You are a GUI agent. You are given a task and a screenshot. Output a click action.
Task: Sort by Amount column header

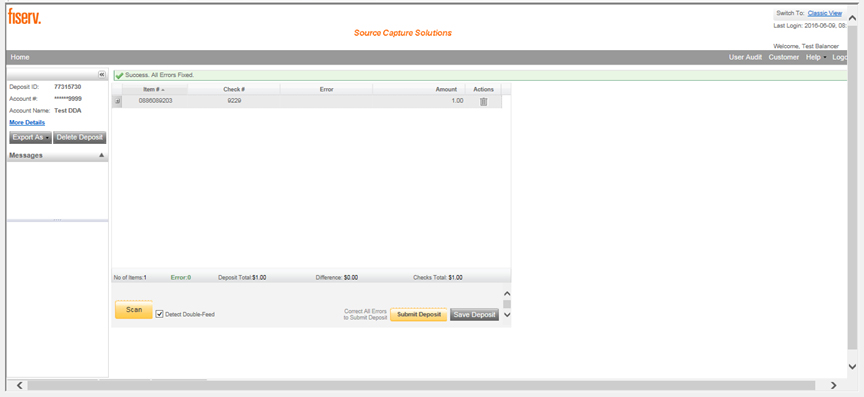(x=419, y=89)
